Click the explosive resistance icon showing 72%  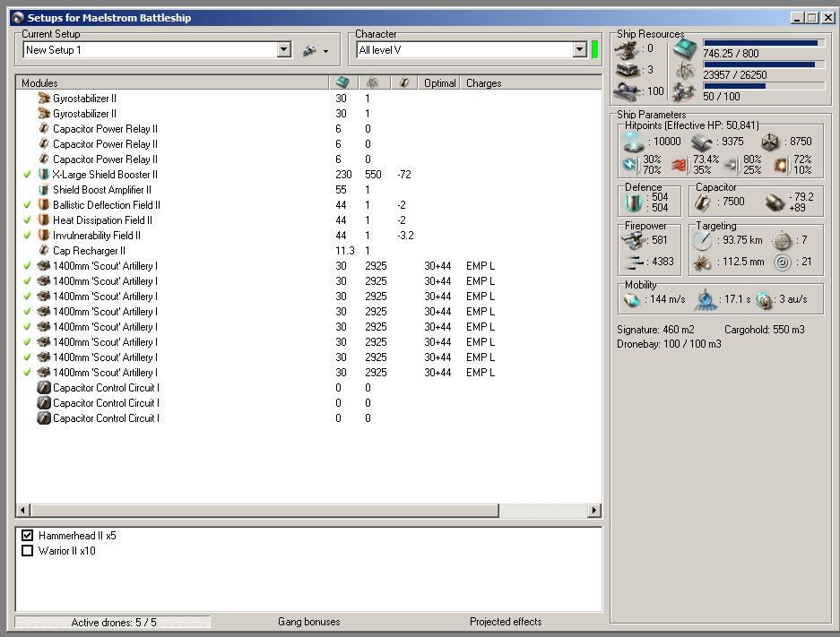coord(781,165)
